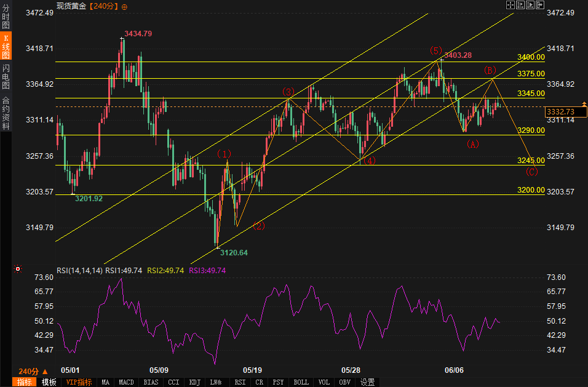The width and height of the screenshot is (588, 387).
Task: Click wave label (4) annotation
Action: tap(370, 161)
